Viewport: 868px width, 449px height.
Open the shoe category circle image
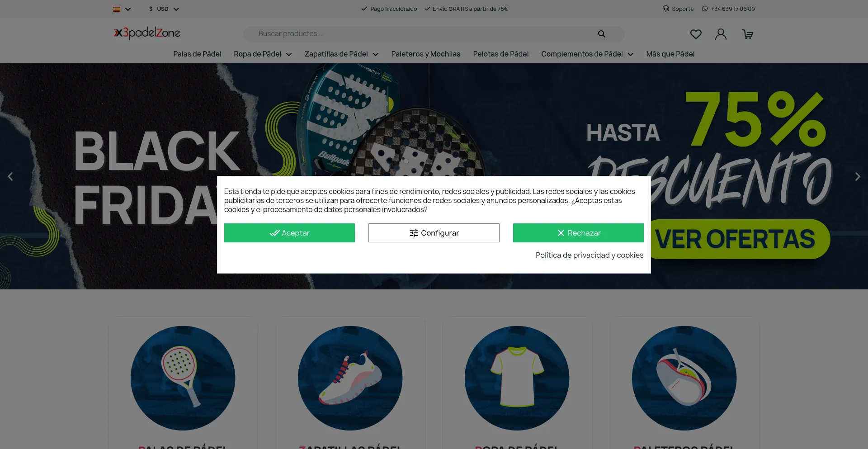click(350, 378)
